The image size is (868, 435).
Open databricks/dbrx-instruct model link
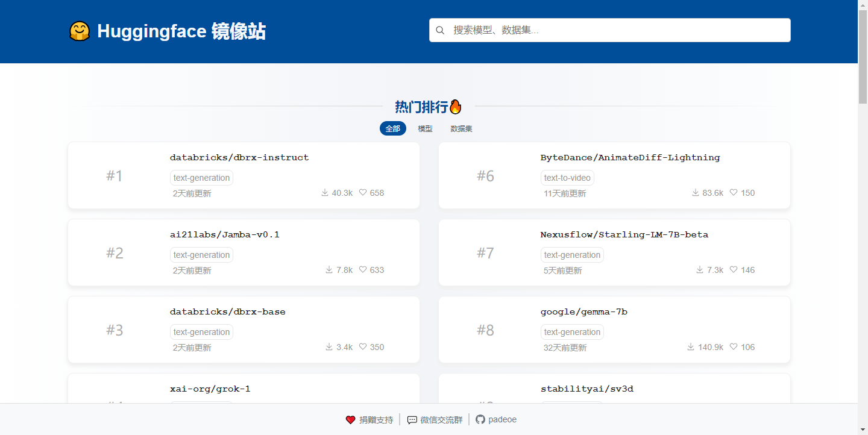click(x=239, y=158)
